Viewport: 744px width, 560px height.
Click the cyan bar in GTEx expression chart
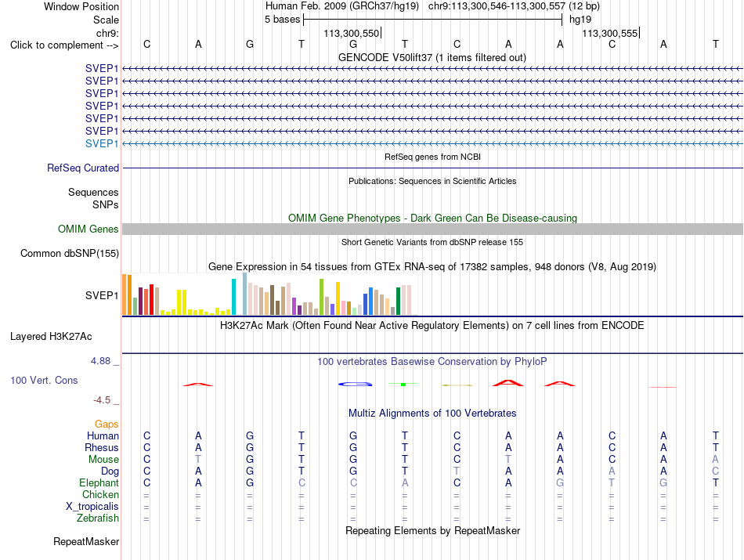(233, 297)
